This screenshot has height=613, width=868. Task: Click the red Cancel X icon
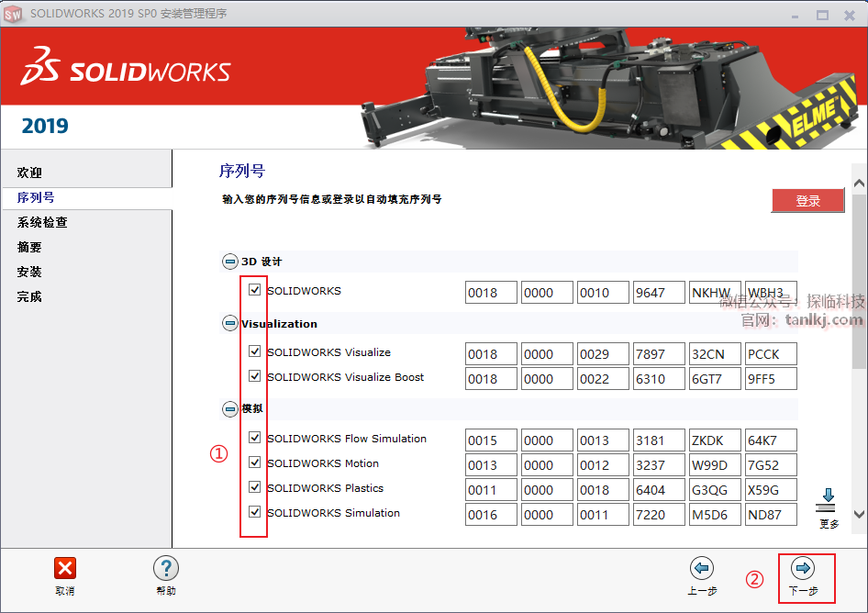65,568
